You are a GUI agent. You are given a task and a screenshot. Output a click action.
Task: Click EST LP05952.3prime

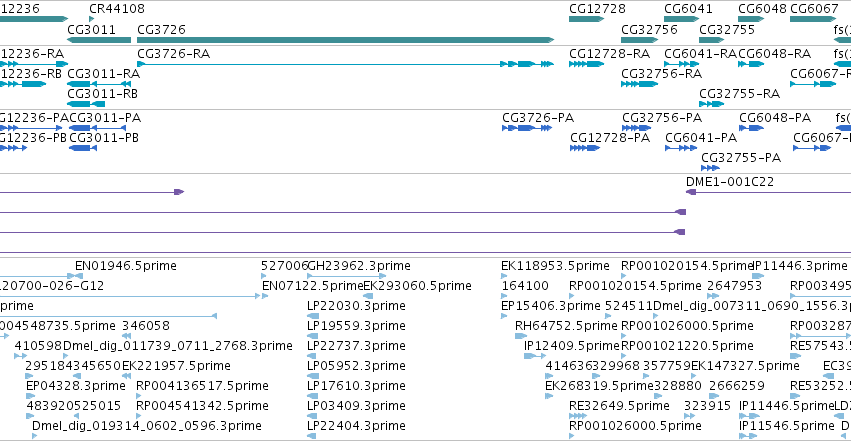(x=356, y=366)
